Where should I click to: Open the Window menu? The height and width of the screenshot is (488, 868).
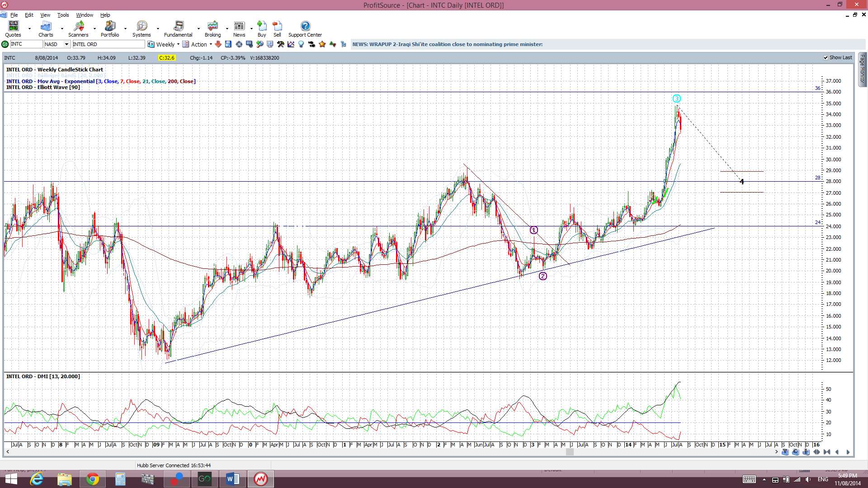85,15
